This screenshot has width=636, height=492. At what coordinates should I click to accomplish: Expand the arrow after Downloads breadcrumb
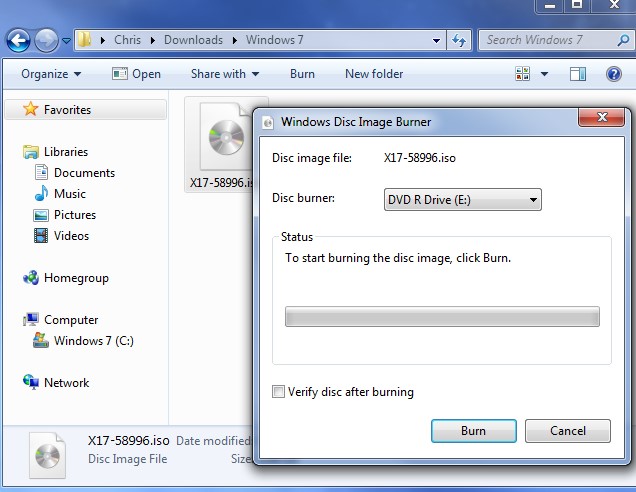click(x=234, y=40)
